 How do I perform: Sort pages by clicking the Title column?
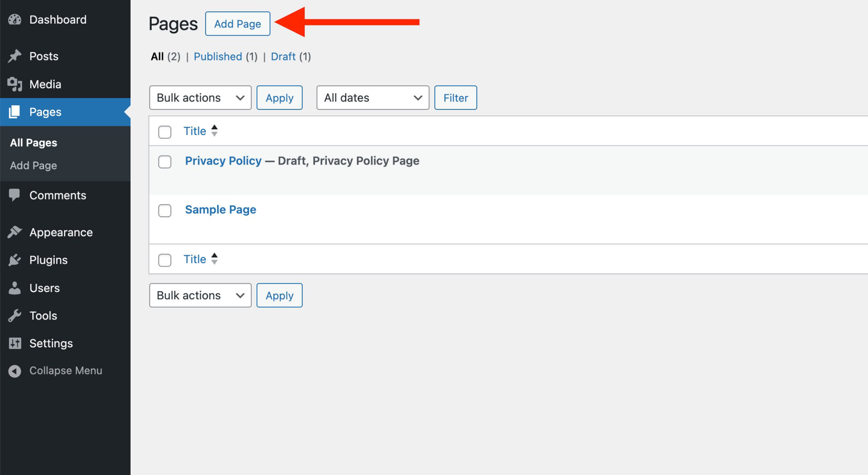[x=195, y=131]
